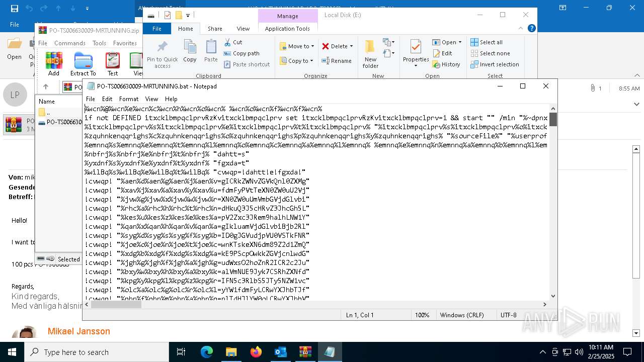Open the File tab in File Explorer

(x=157, y=29)
